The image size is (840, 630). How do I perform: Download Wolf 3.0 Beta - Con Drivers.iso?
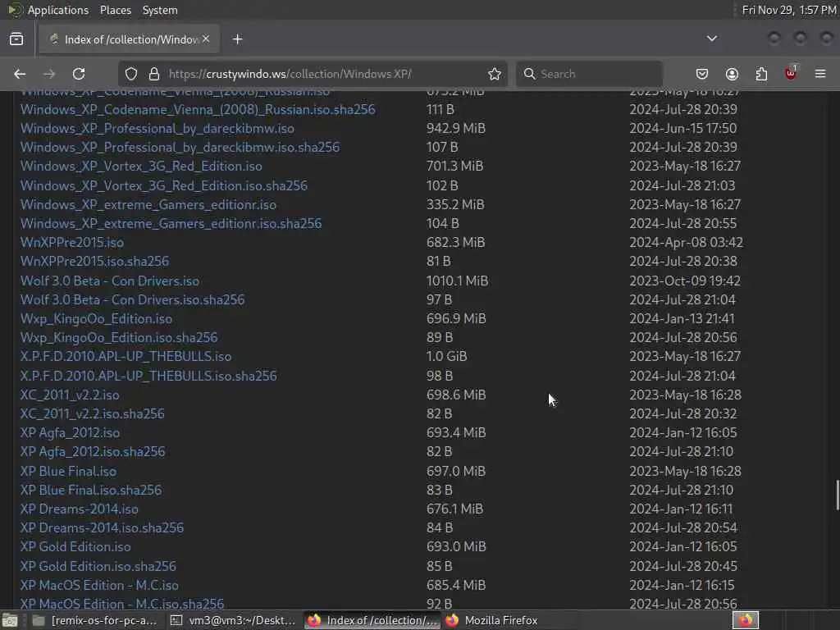[110, 281]
